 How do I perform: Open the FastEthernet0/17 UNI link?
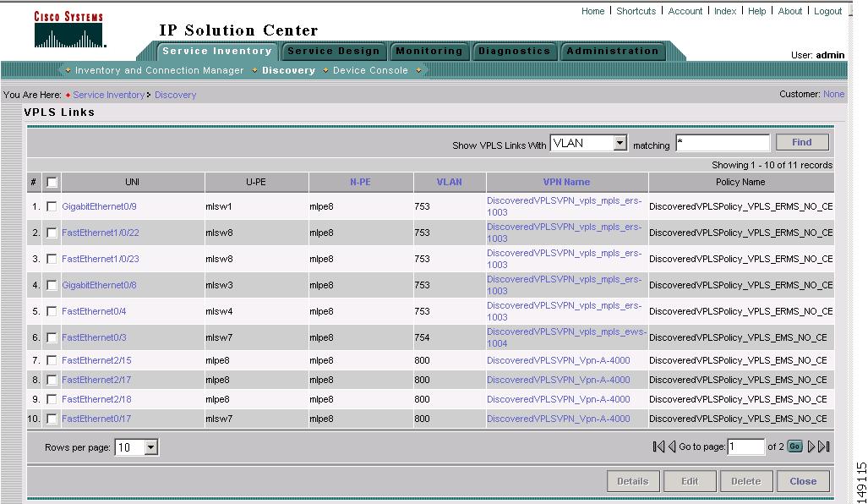96,419
